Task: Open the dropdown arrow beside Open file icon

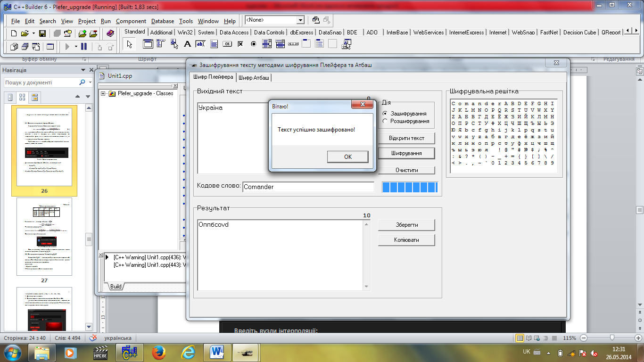Action: tap(33, 33)
